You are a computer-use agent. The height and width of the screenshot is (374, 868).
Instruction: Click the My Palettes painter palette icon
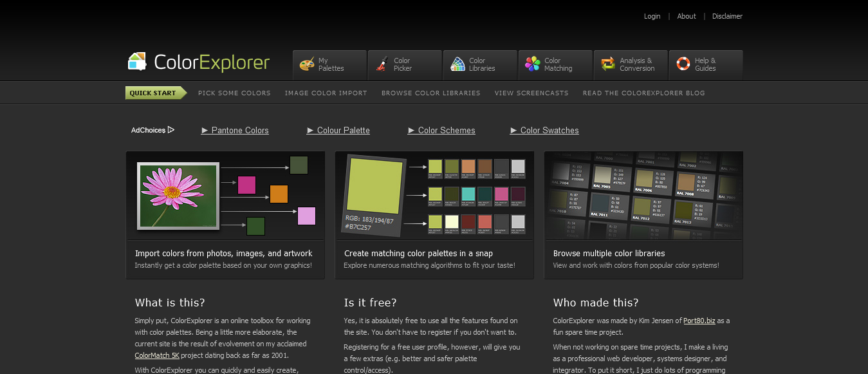point(307,64)
